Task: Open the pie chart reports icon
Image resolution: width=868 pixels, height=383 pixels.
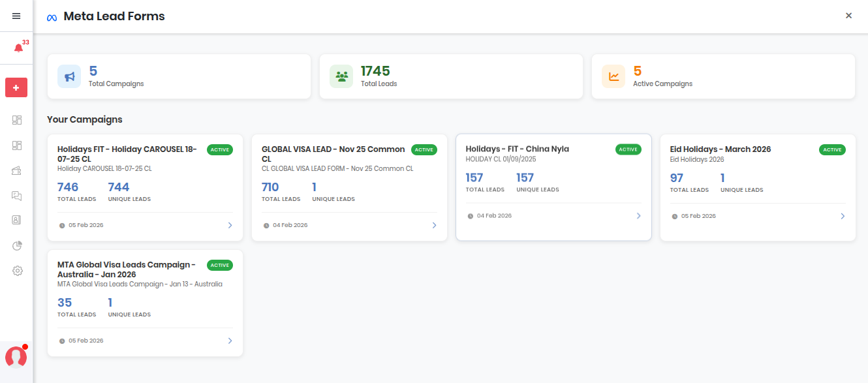Action: (x=18, y=245)
